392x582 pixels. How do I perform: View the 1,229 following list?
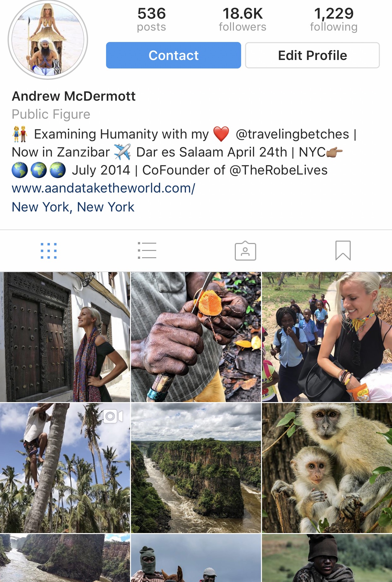(x=334, y=19)
